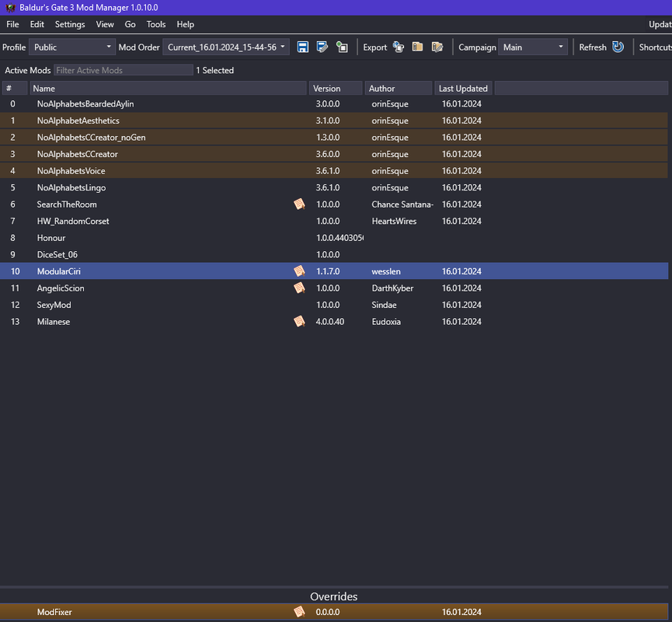
Task: Select the AngelicScion mod name
Action: [x=61, y=288]
